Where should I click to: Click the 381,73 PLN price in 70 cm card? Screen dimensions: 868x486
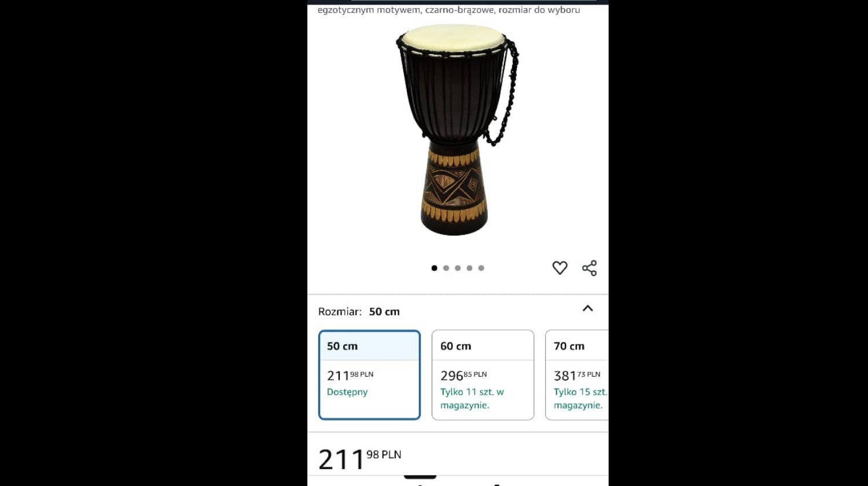tap(577, 375)
